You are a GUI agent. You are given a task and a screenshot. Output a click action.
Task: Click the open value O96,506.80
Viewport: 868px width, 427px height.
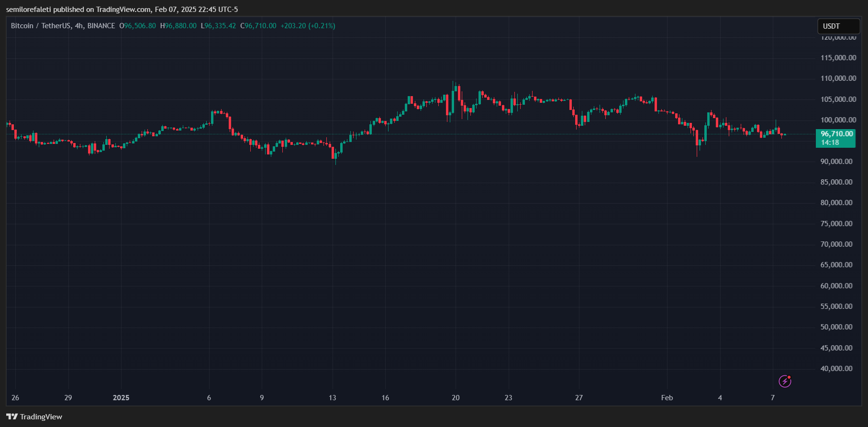(138, 26)
